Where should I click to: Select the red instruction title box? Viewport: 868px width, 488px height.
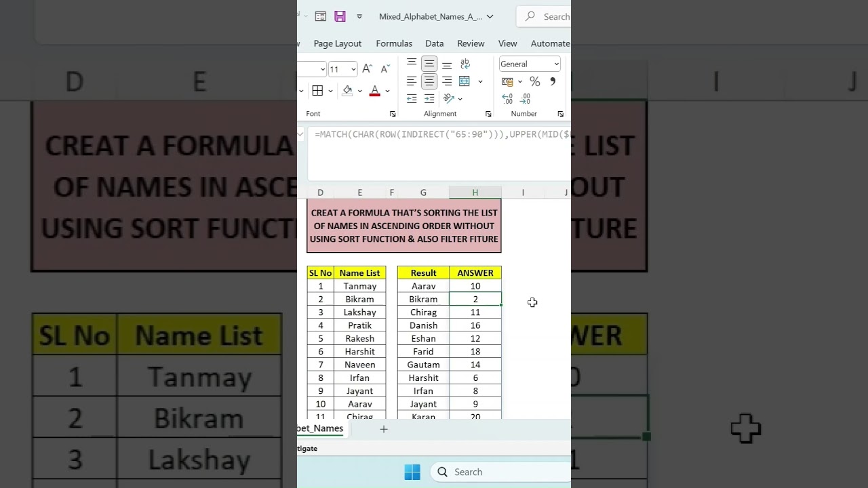click(x=404, y=226)
